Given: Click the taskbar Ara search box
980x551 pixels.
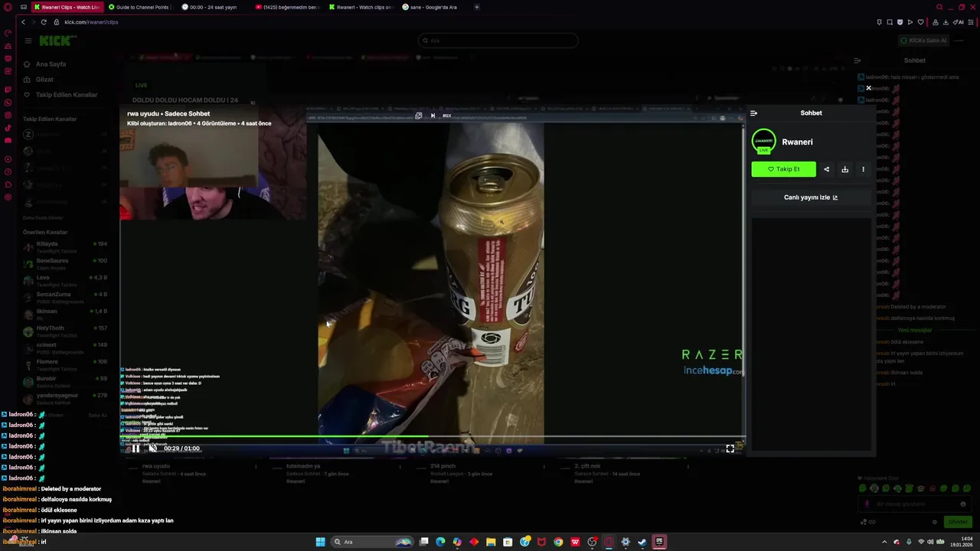Looking at the screenshot, I should pyautogui.click(x=372, y=542).
